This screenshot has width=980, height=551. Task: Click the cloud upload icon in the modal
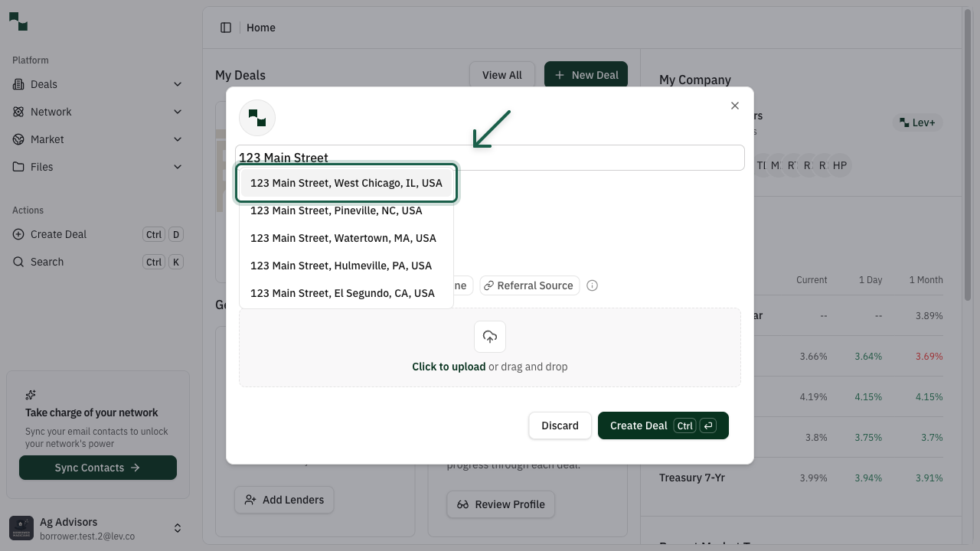pyautogui.click(x=490, y=337)
